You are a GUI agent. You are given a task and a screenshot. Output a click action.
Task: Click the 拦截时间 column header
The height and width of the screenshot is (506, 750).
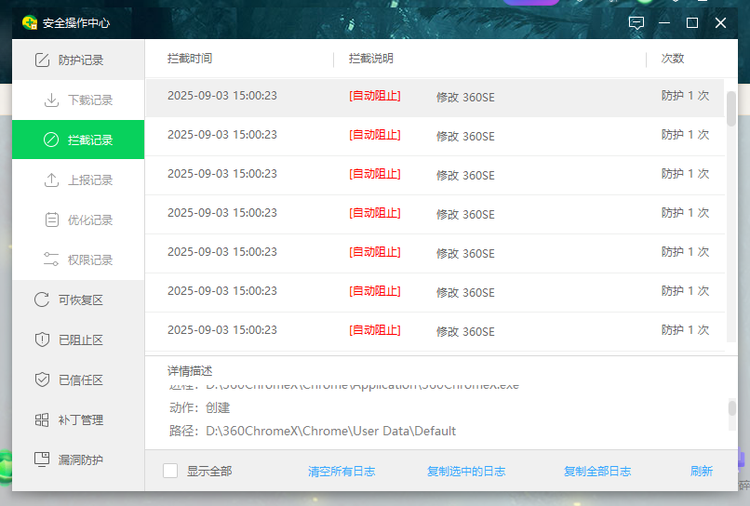pyautogui.click(x=190, y=58)
